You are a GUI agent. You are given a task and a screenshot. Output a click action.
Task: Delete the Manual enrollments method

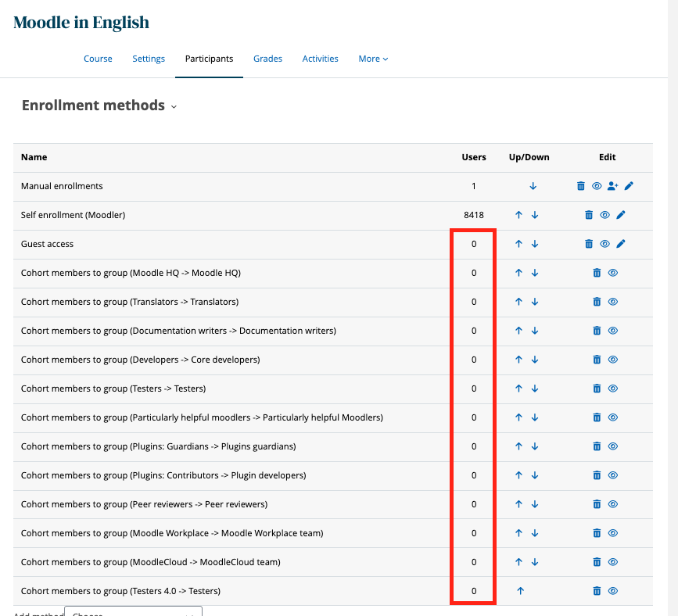(x=581, y=186)
